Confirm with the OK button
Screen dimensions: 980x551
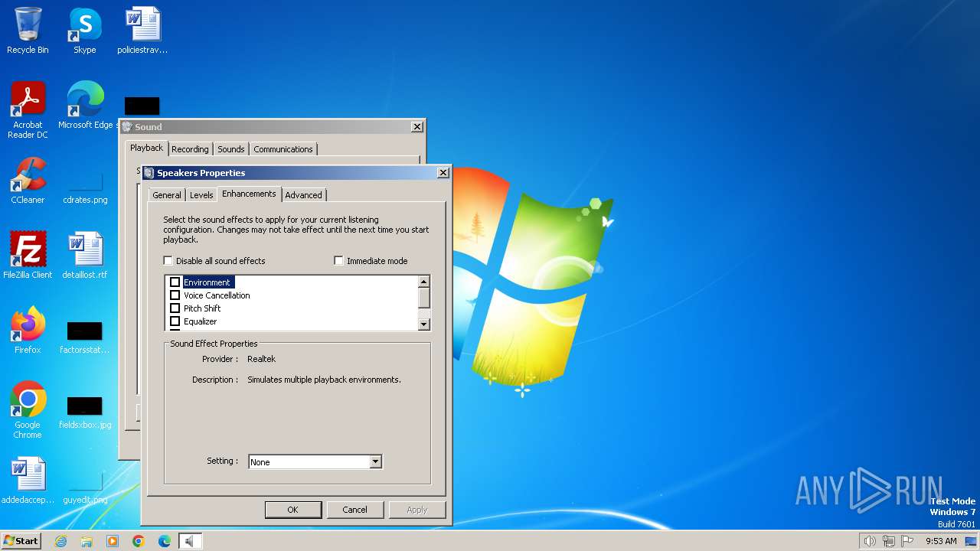pyautogui.click(x=292, y=510)
